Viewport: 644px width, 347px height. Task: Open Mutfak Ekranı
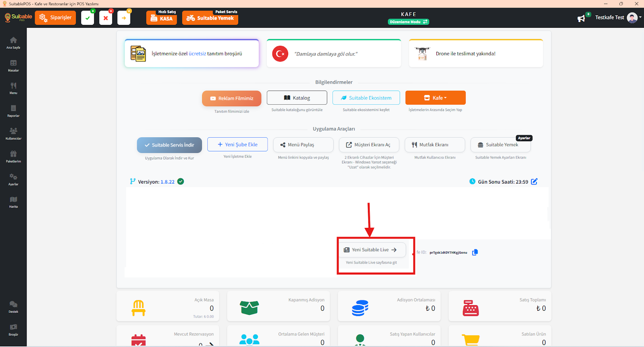tap(435, 145)
